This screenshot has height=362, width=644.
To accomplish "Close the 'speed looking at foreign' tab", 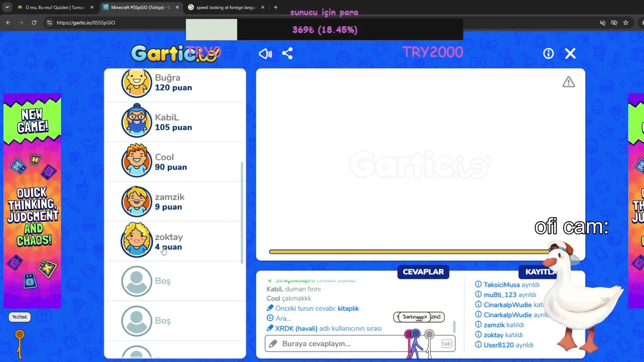I will pos(262,8).
